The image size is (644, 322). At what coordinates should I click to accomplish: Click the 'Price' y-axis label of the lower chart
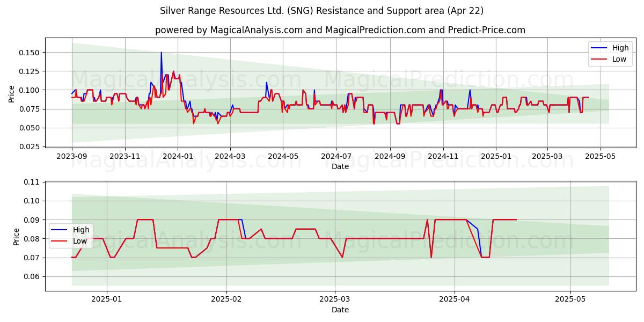click(x=16, y=237)
